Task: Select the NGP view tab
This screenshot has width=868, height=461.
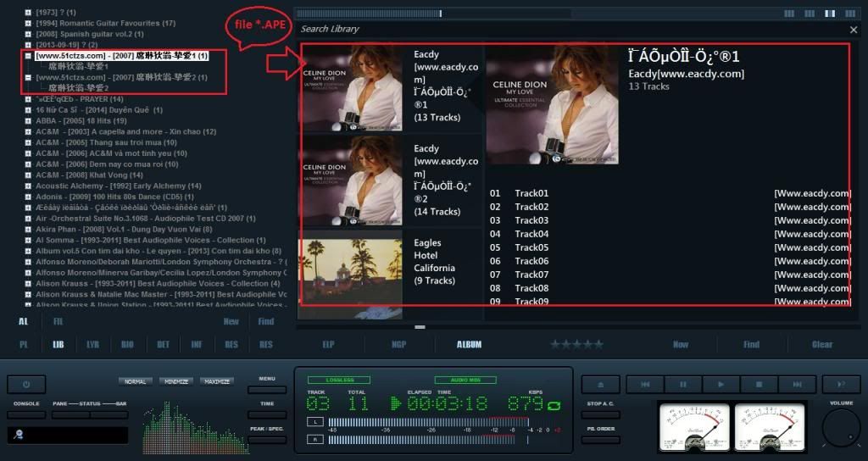Action: 398,344
